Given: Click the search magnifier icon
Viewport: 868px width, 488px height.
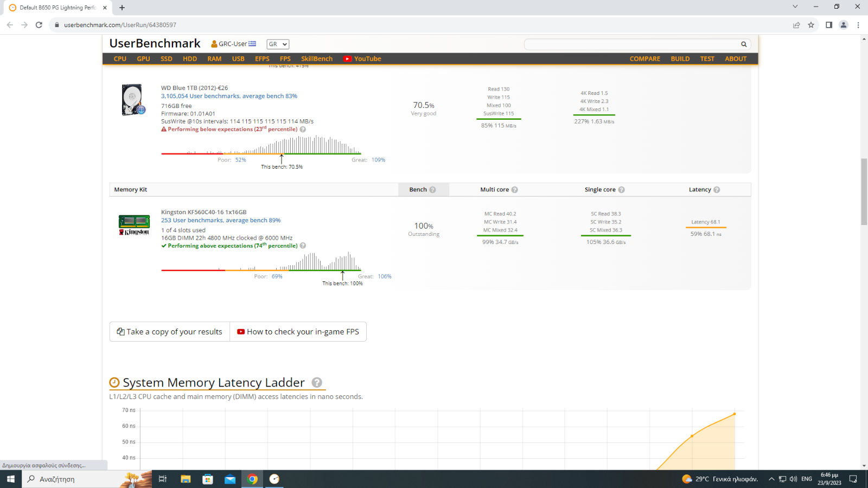Looking at the screenshot, I should click(x=744, y=44).
